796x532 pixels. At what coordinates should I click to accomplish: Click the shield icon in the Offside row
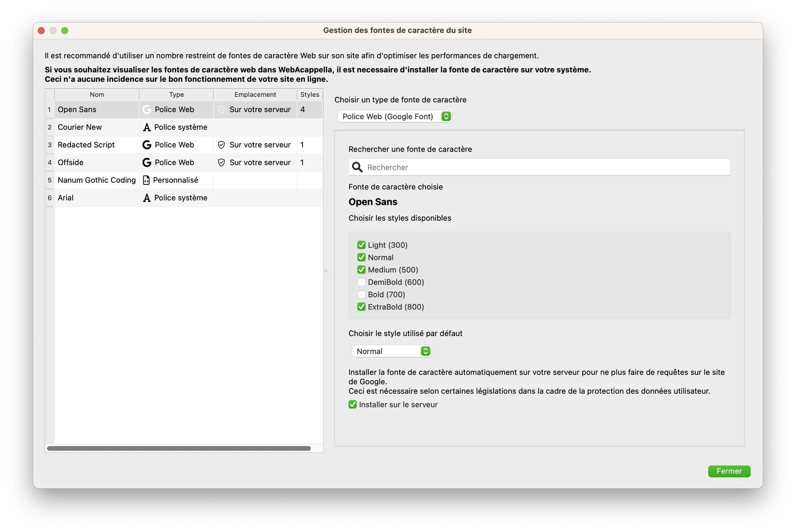(221, 163)
